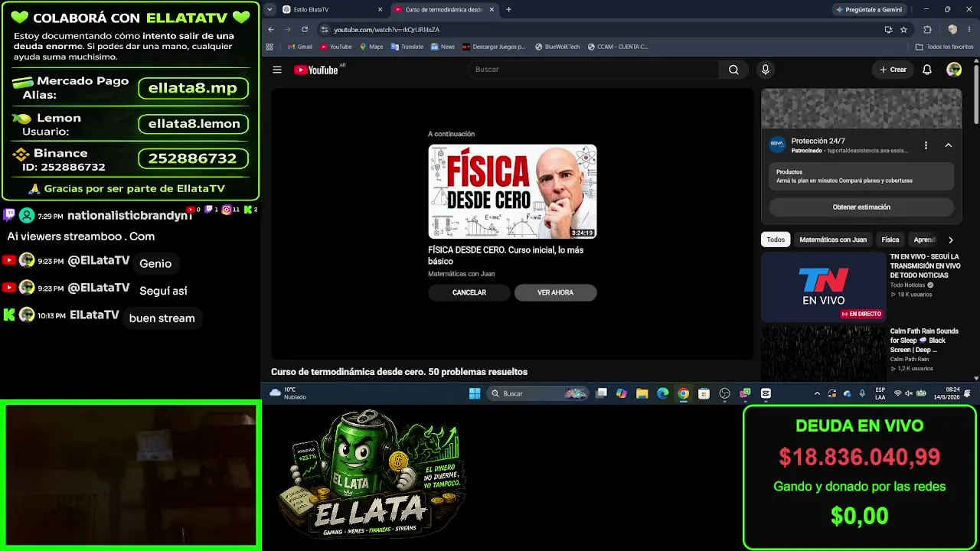This screenshot has height=551, width=980.
Task: Open Microsoft Store from the taskbar
Action: (x=704, y=393)
